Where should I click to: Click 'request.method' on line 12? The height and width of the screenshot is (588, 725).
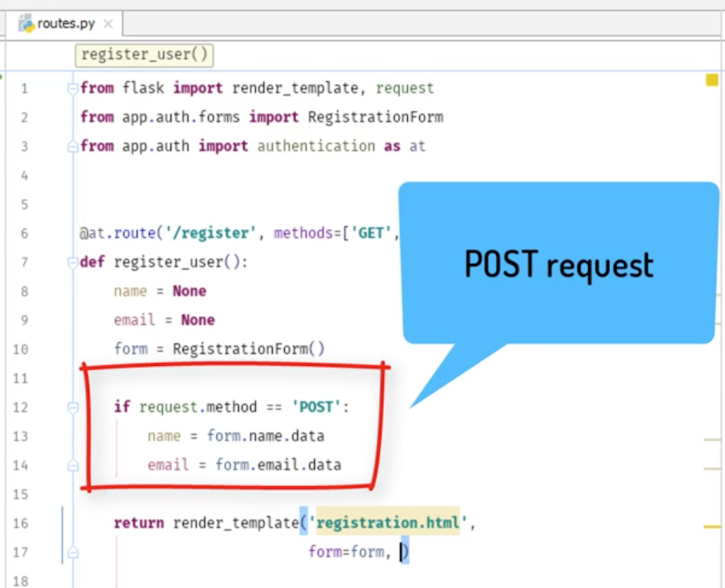pos(198,407)
